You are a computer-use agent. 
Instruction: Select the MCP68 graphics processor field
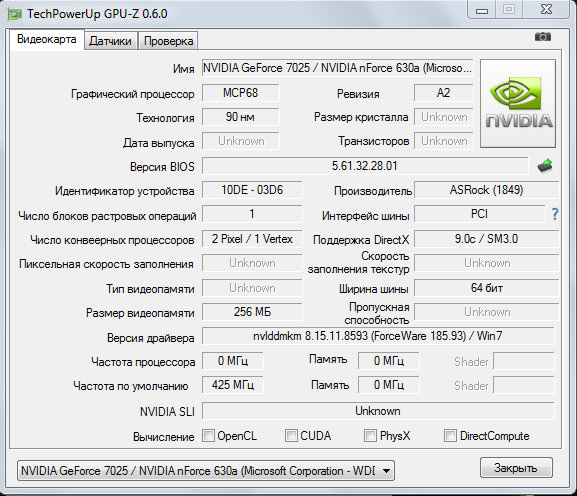tap(241, 93)
